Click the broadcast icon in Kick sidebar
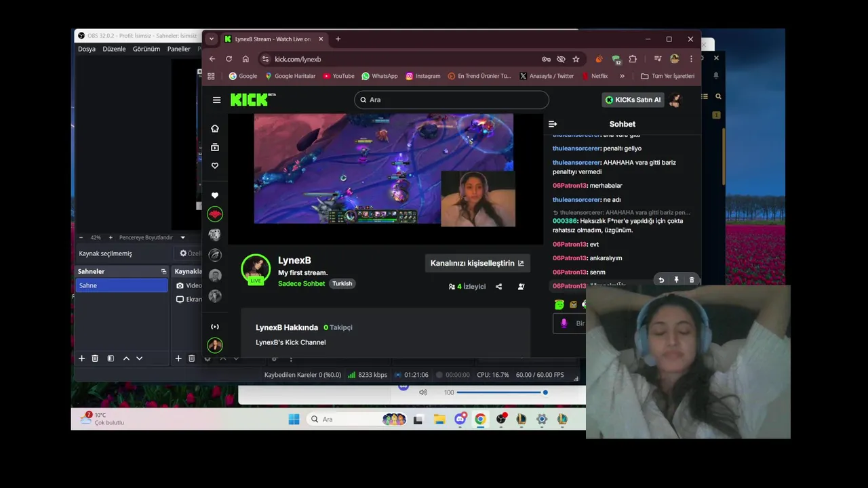The image size is (868, 488). [215, 327]
